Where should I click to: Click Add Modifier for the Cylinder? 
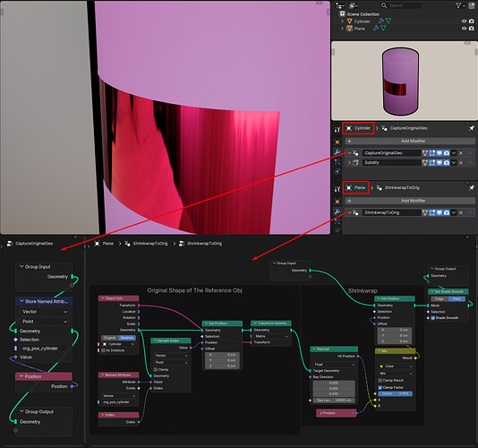click(x=410, y=141)
